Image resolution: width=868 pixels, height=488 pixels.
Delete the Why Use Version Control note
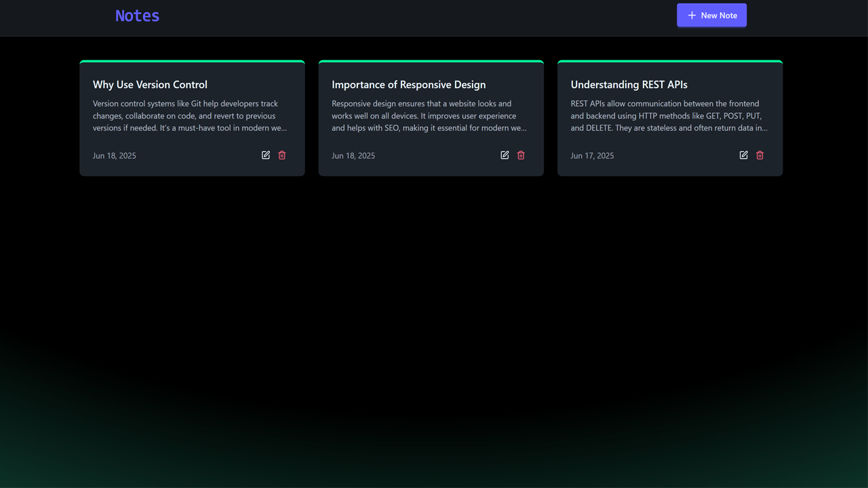coord(282,155)
